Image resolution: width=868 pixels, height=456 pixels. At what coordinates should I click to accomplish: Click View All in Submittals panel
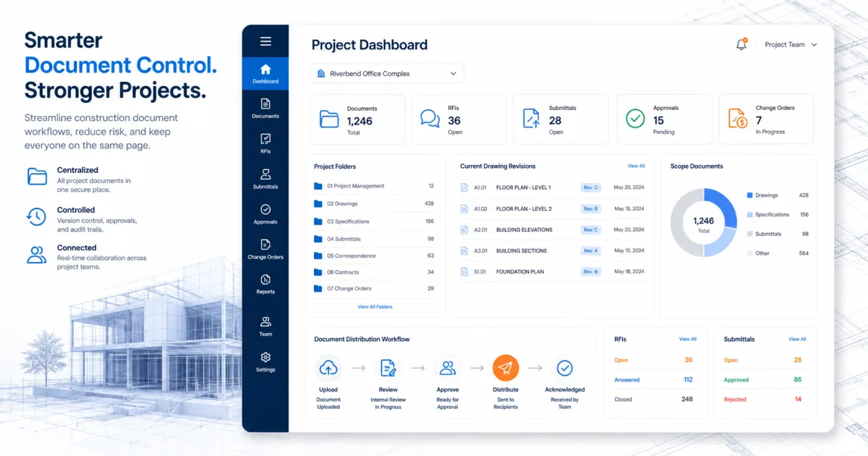pos(797,339)
